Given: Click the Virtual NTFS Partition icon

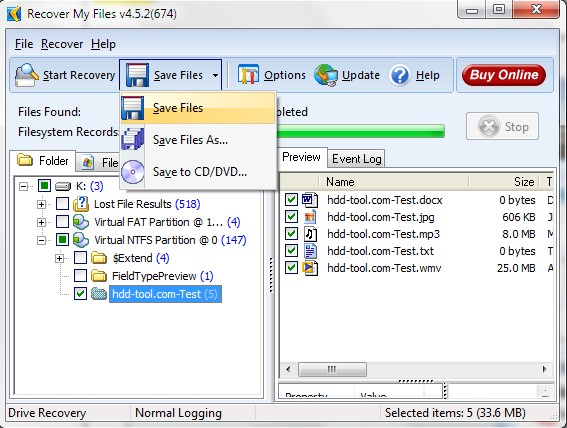Looking at the screenshot, I should [x=81, y=240].
